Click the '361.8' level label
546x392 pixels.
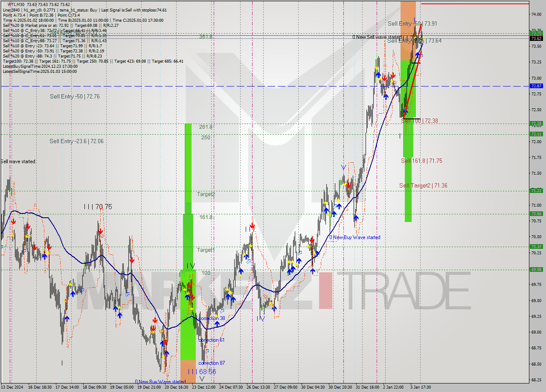click(205, 37)
